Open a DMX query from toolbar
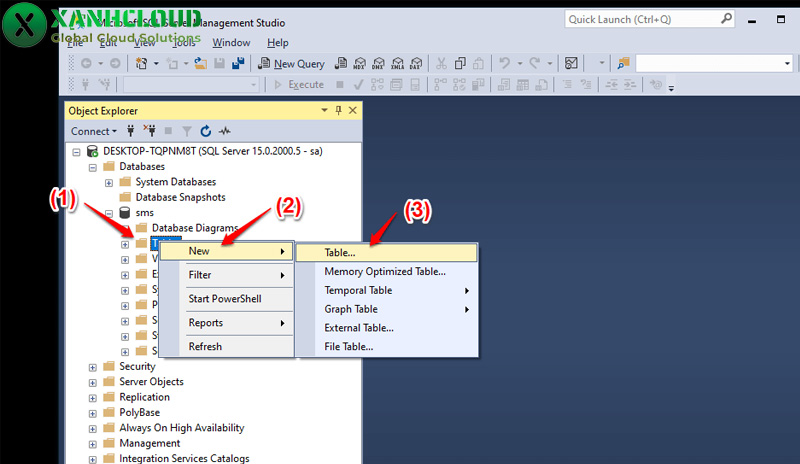 click(379, 63)
